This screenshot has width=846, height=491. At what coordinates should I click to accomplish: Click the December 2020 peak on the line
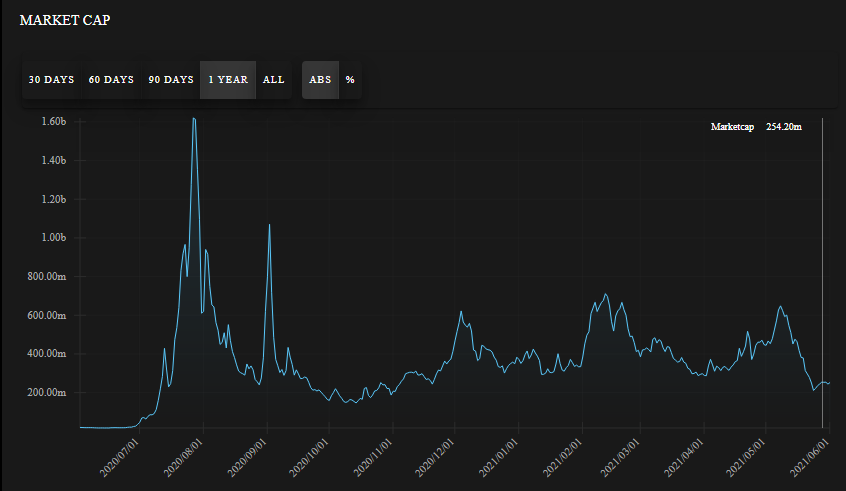coord(461,311)
